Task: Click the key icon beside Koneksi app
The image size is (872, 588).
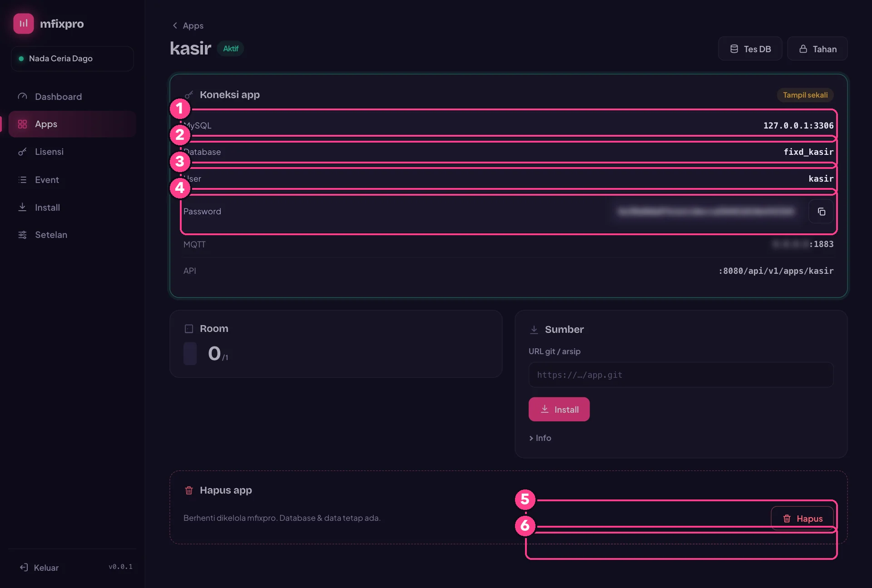Action: (189, 94)
